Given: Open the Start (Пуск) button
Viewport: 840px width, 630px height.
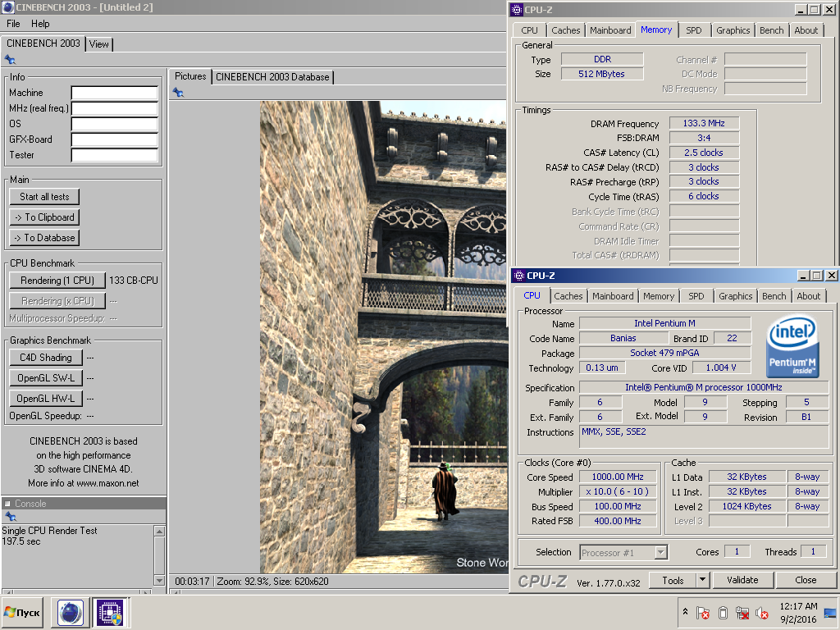Looking at the screenshot, I should (x=22, y=612).
